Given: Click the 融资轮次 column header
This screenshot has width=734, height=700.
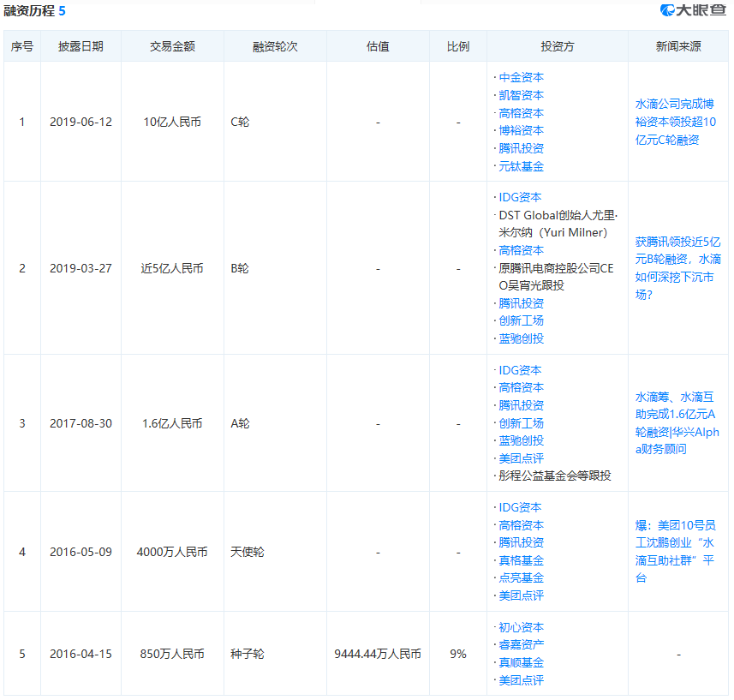Looking at the screenshot, I should [275, 46].
